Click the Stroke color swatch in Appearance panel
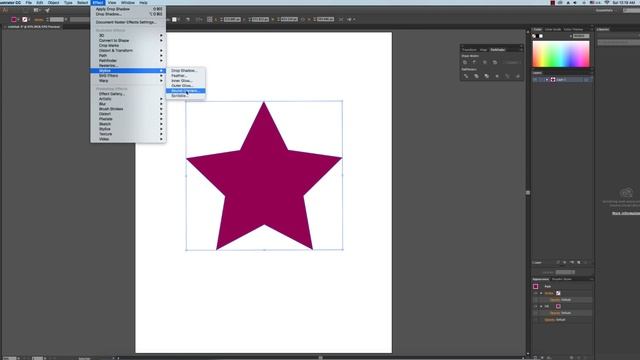Screen dimensions: 640x360 coord(558,293)
